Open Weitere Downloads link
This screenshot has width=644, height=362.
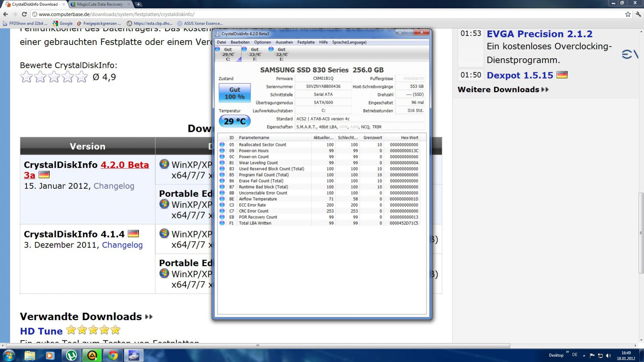(503, 90)
